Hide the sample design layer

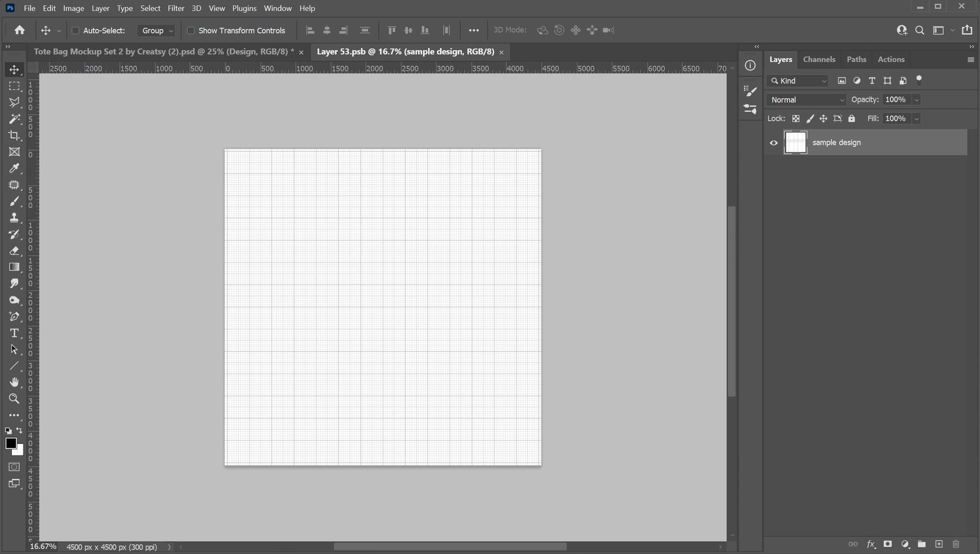click(x=774, y=143)
